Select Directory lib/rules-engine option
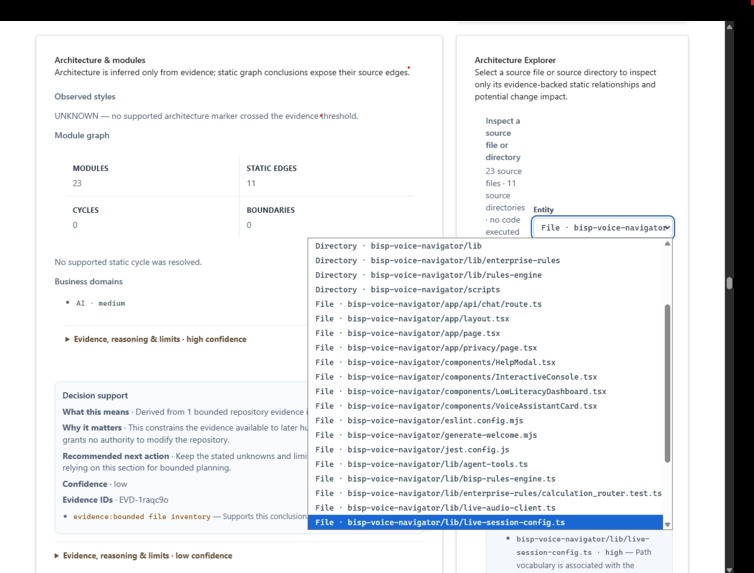 [x=485, y=275]
